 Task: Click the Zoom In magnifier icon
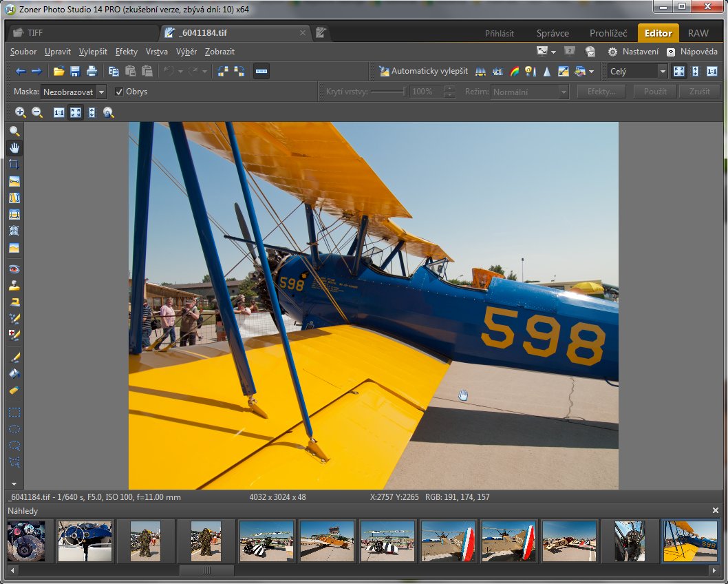pyautogui.click(x=20, y=112)
